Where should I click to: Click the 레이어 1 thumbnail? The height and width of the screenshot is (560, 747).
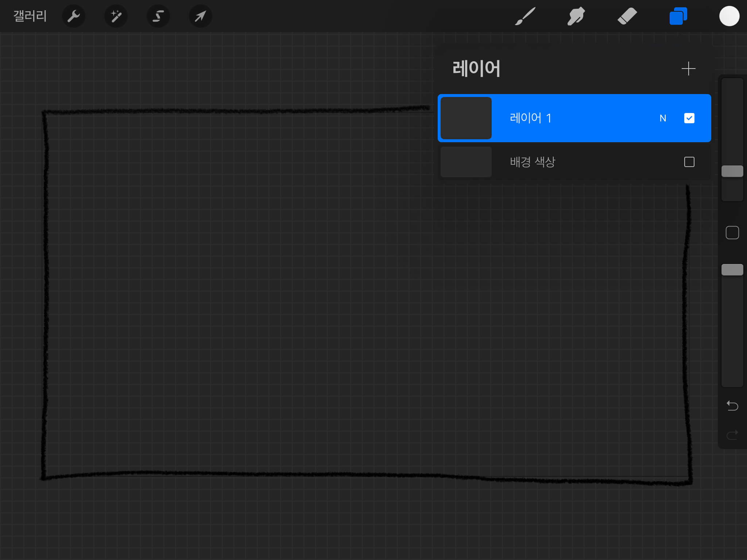click(x=466, y=118)
